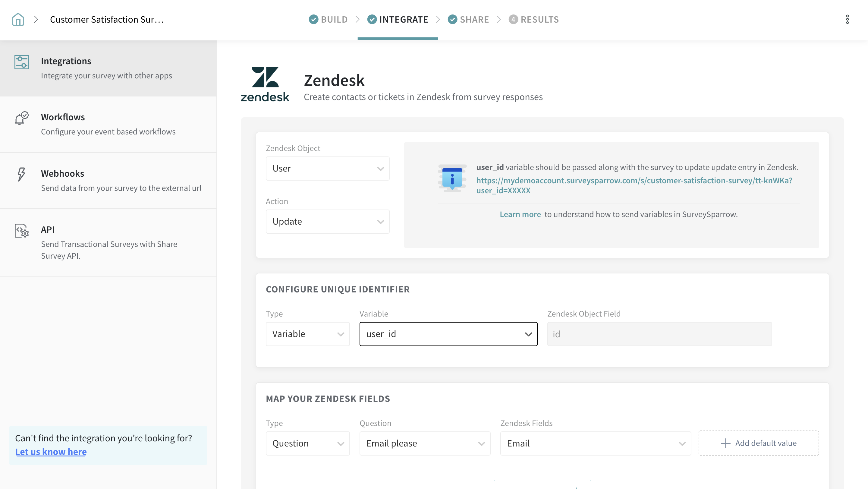The image size is (868, 489).
Task: Open Zendesk Fields Email dropdown
Action: click(x=595, y=443)
